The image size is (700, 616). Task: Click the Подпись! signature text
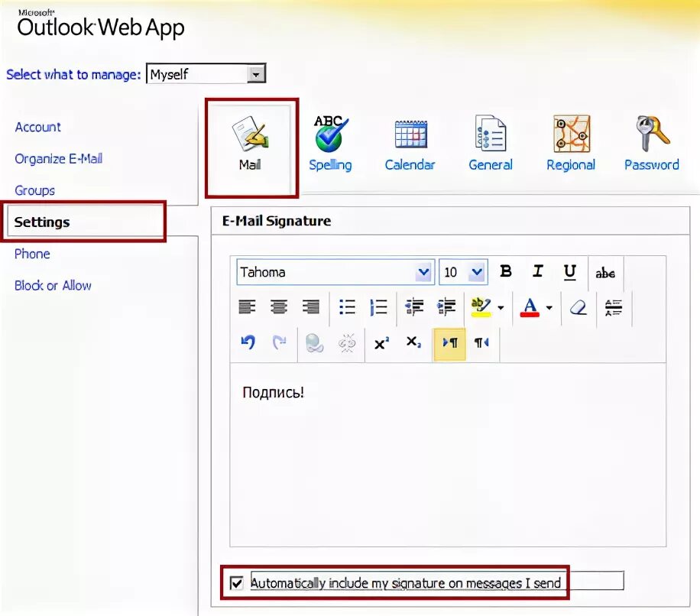point(274,393)
